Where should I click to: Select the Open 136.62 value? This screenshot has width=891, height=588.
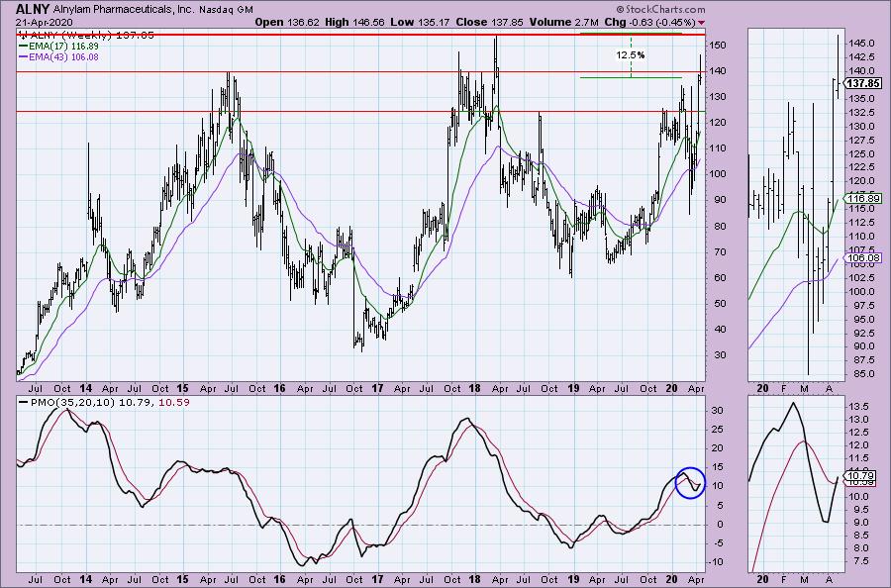tap(287, 22)
